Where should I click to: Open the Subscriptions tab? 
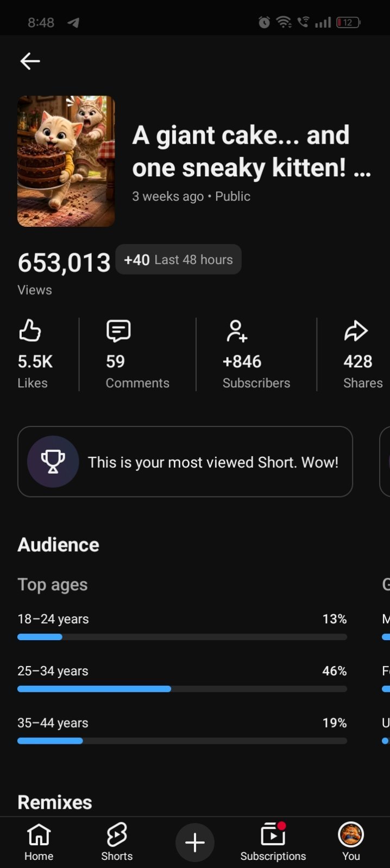coord(273,843)
